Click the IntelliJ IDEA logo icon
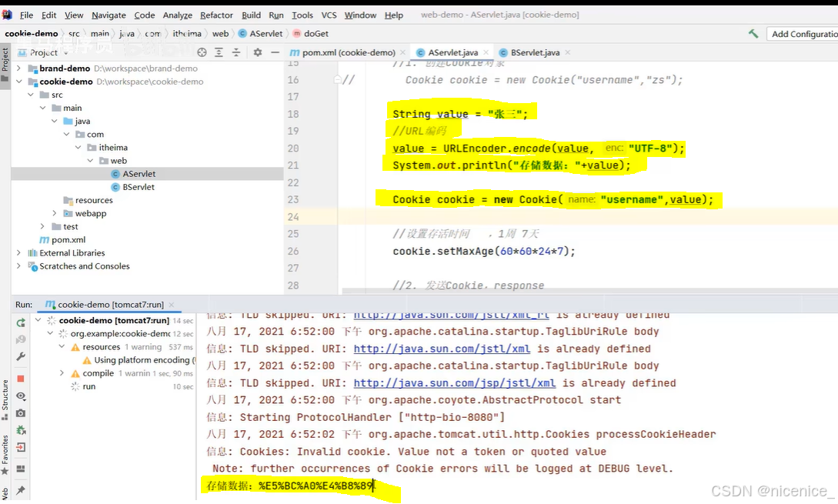 click(7, 15)
